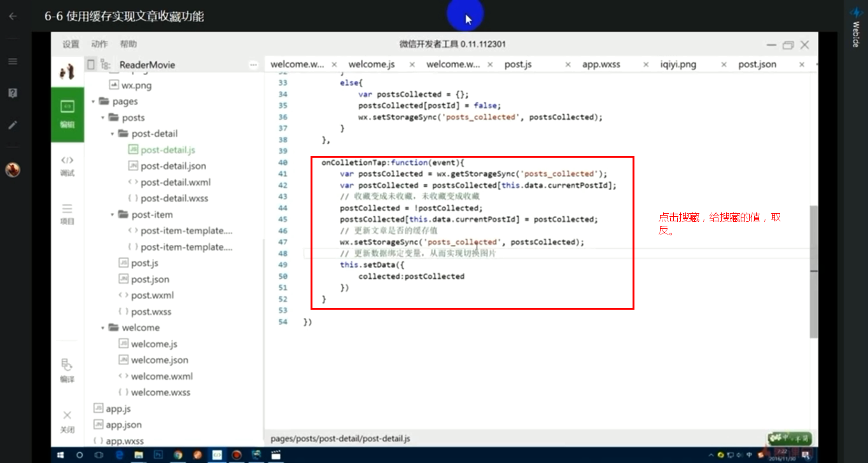
Task: Open the question help icon in player sidebar
Action: point(13,93)
